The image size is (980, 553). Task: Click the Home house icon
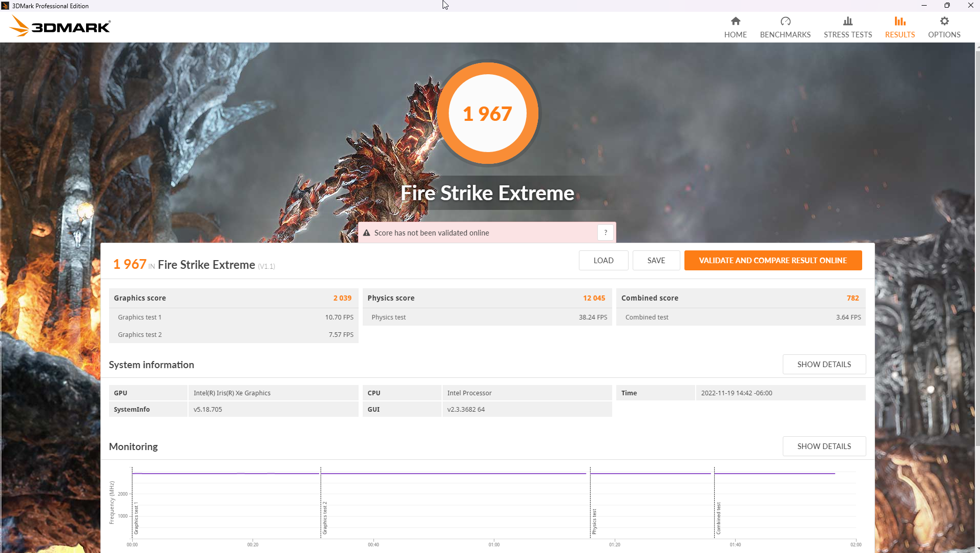[735, 21]
